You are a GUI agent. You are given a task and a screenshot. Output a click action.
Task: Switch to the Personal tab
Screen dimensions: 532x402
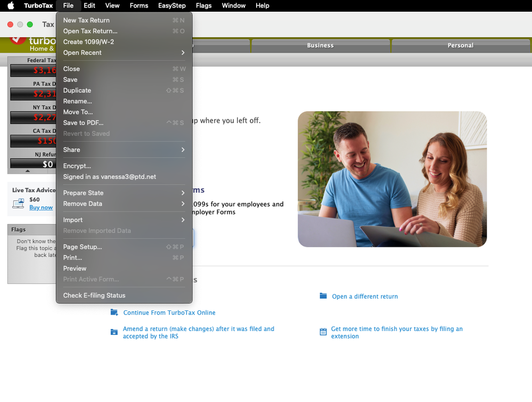[x=461, y=45]
